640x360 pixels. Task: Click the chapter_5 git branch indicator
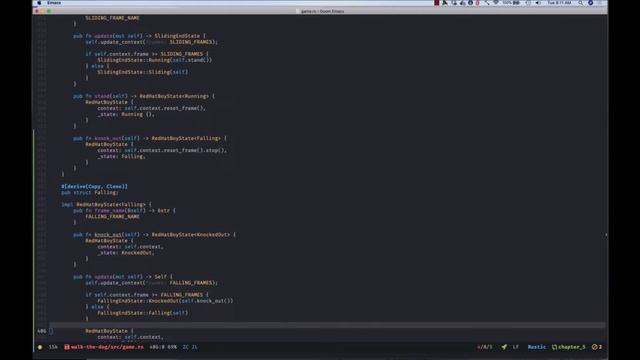[569, 347]
